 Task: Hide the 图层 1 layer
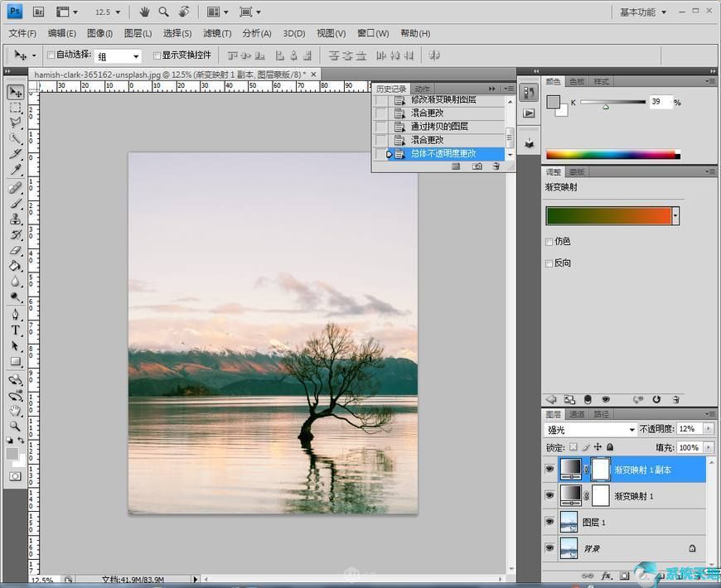(549, 522)
